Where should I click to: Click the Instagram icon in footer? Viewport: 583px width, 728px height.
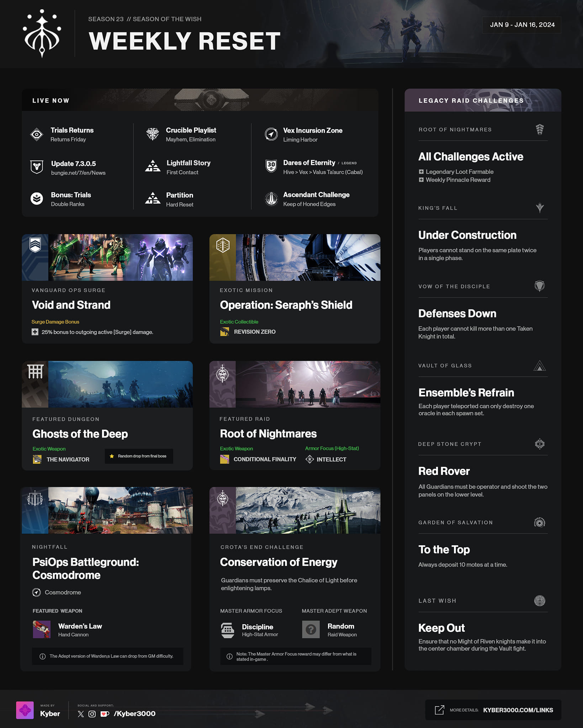point(92,714)
